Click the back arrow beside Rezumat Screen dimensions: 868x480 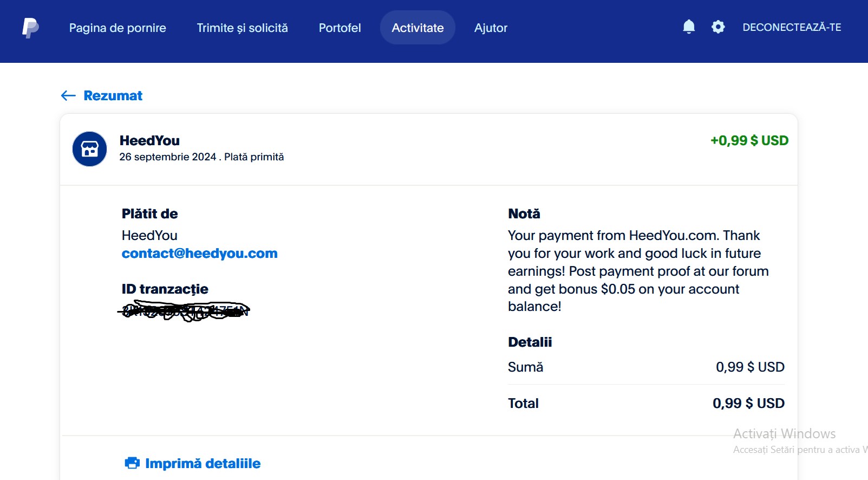(x=68, y=96)
